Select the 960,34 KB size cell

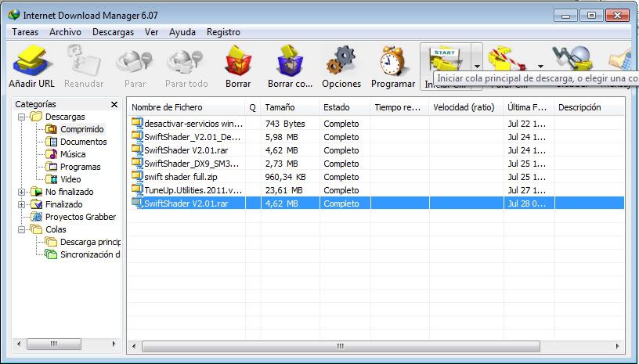[x=285, y=177]
